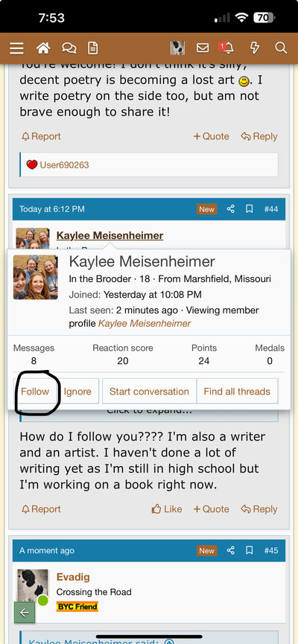Open the hamburger navigation menu
The image size is (298, 644).
[17, 48]
